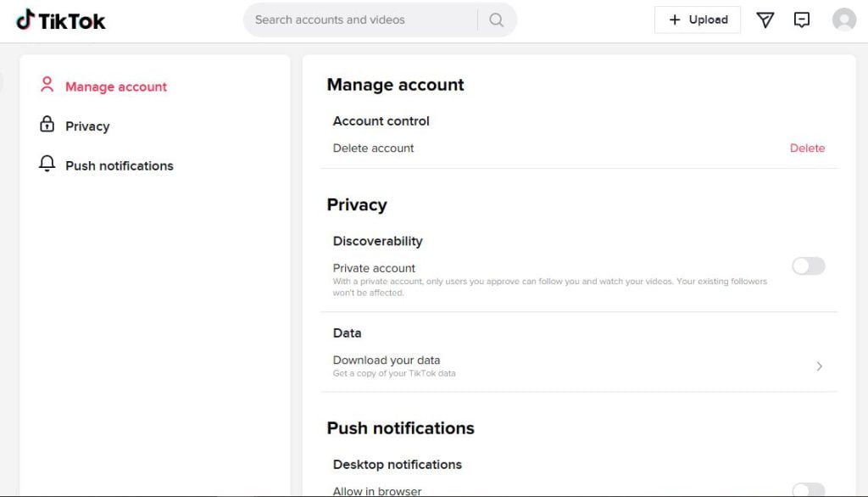The height and width of the screenshot is (497, 868).
Task: Select the Privacy sidebar item
Action: click(87, 126)
